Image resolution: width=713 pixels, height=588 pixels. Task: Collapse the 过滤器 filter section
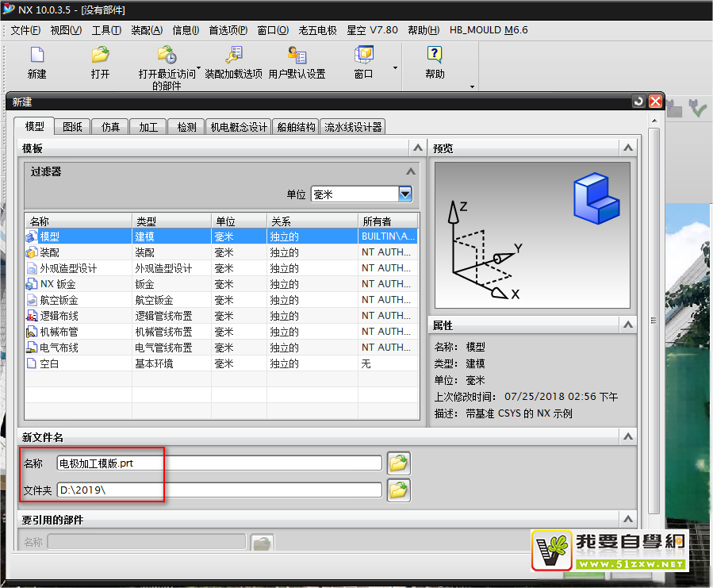(x=411, y=171)
